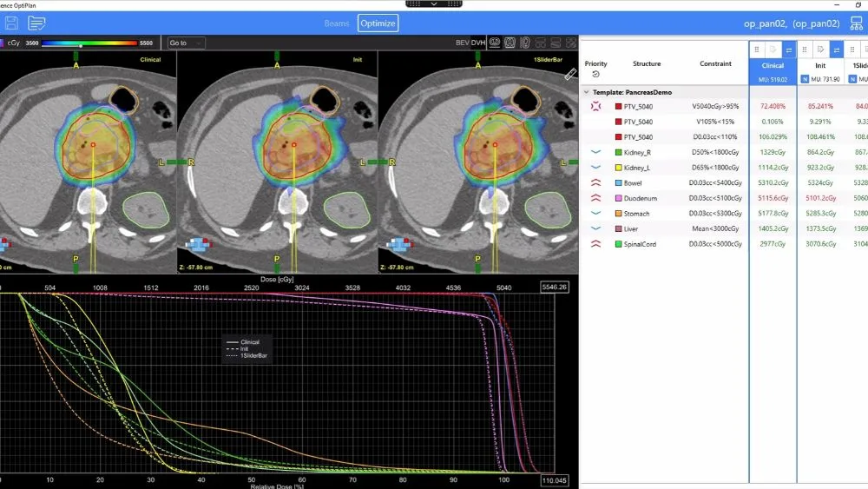868x489 pixels.
Task: Select the D0.03cc<110% constraint cell
Action: point(715,136)
